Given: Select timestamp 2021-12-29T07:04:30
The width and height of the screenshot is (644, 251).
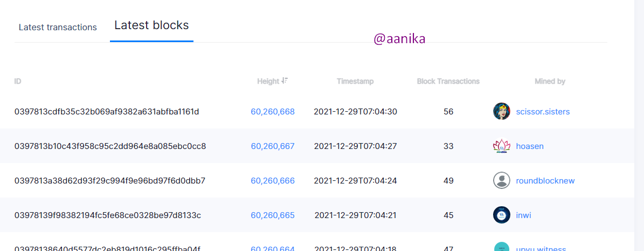Looking at the screenshot, I should 355,112.
